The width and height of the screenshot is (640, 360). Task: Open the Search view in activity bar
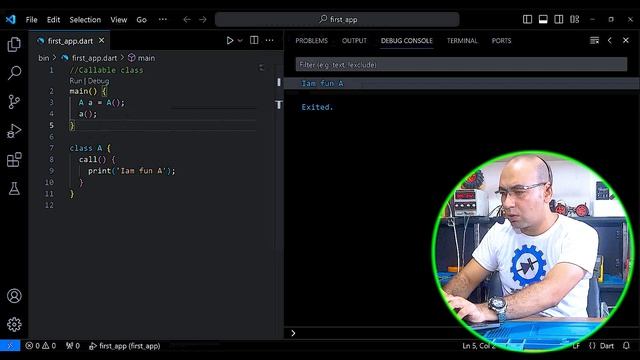tap(14, 73)
